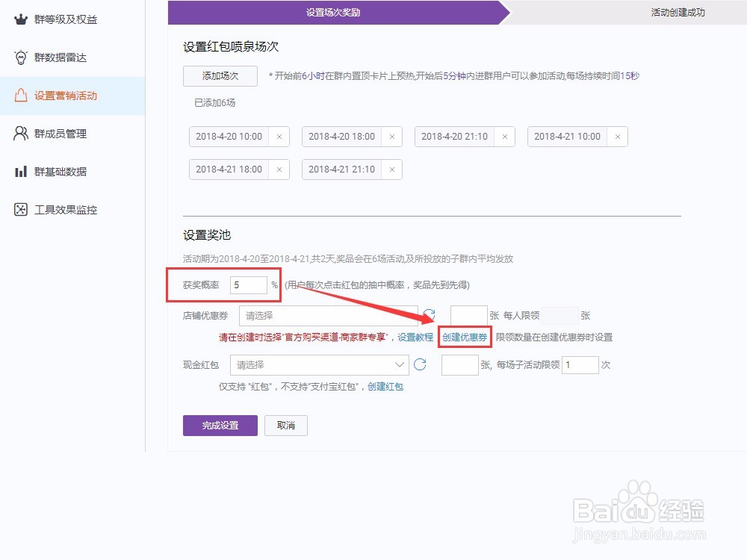Click the cash red packet refresh icon
This screenshot has width=747, height=560.
click(x=419, y=365)
